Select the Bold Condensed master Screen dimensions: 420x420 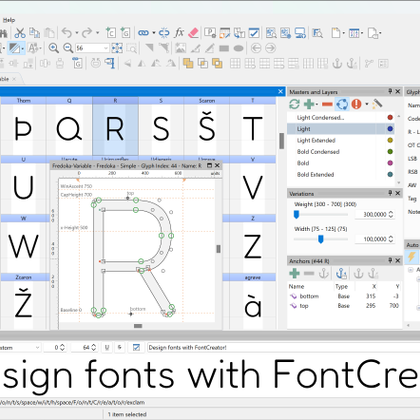pos(341,152)
